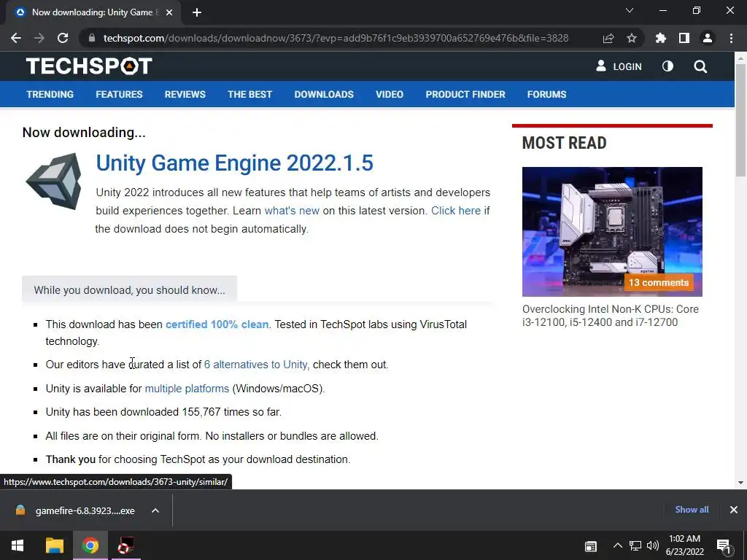The image size is (747, 560).
Task: Close the downloads bar
Action: [x=734, y=510]
